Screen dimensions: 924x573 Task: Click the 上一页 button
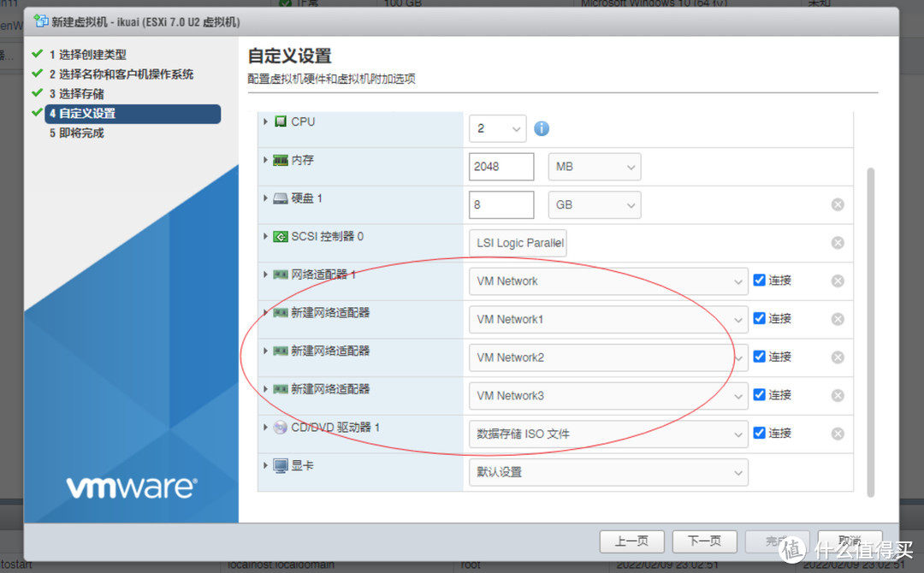click(x=631, y=541)
